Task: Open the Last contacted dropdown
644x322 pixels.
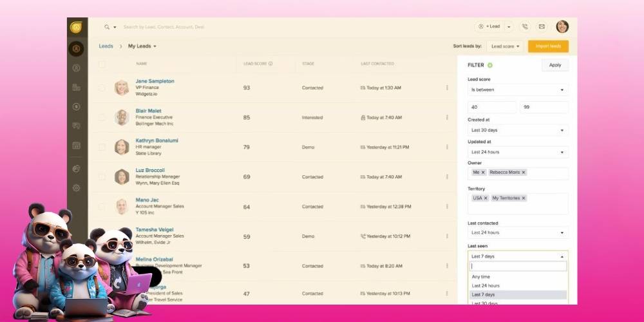Action: [518, 232]
